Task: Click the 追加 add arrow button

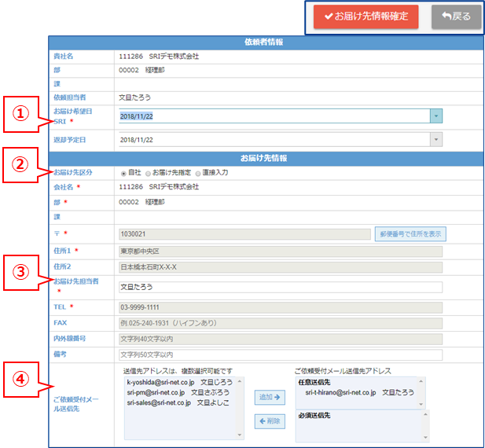Action: [x=271, y=398]
